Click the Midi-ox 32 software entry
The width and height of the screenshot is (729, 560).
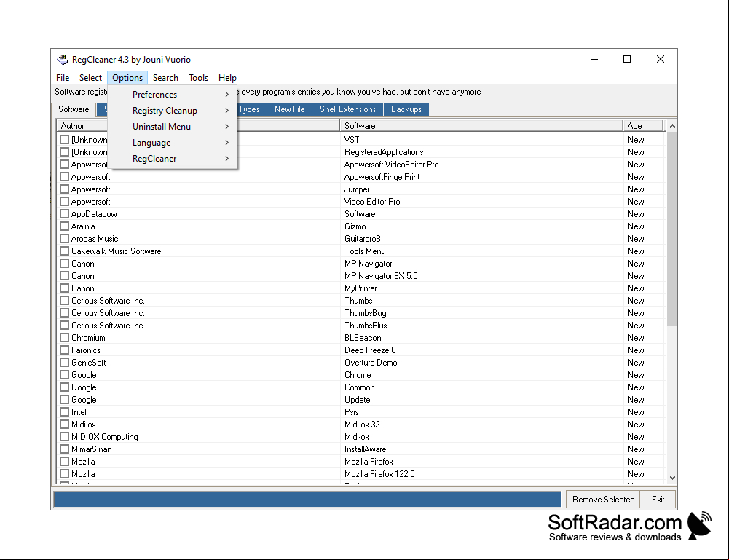(362, 425)
